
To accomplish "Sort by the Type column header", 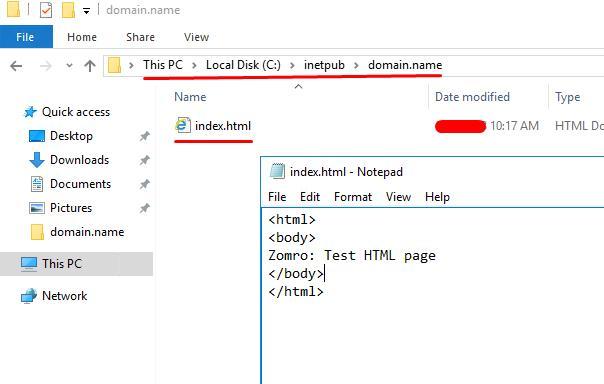I will coord(567,97).
